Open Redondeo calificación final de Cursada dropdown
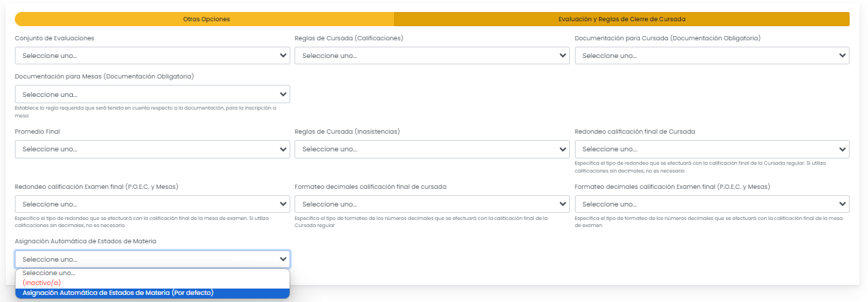 click(x=712, y=149)
